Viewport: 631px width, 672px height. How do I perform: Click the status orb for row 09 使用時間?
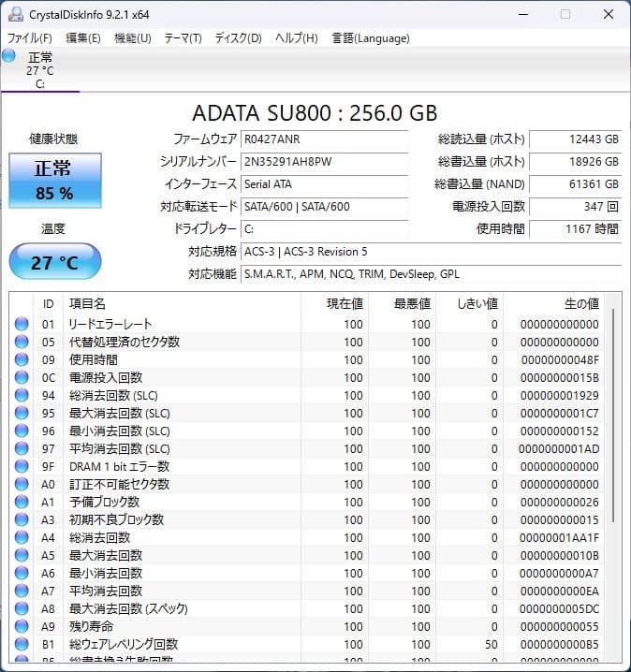coord(22,359)
